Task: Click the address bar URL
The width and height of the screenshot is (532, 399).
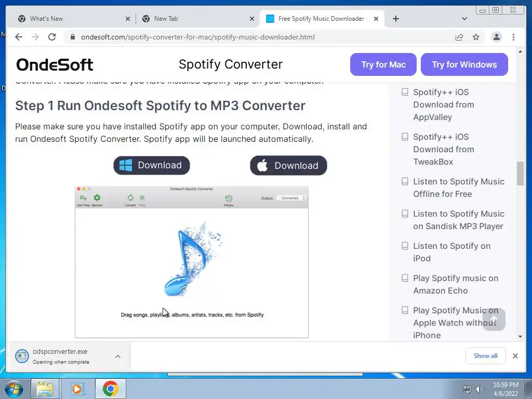Action: coord(198,37)
